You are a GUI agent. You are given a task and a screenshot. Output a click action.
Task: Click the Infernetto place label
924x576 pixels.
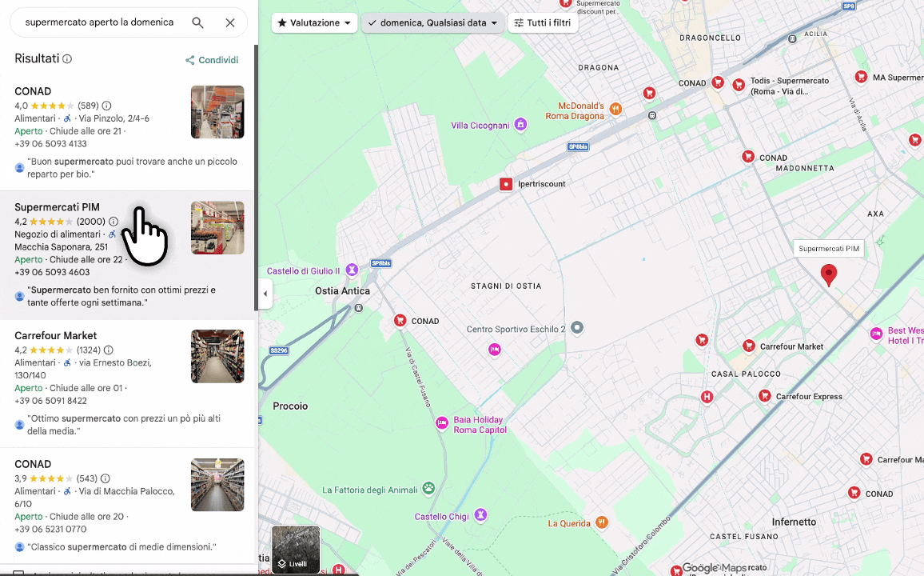[x=794, y=522]
